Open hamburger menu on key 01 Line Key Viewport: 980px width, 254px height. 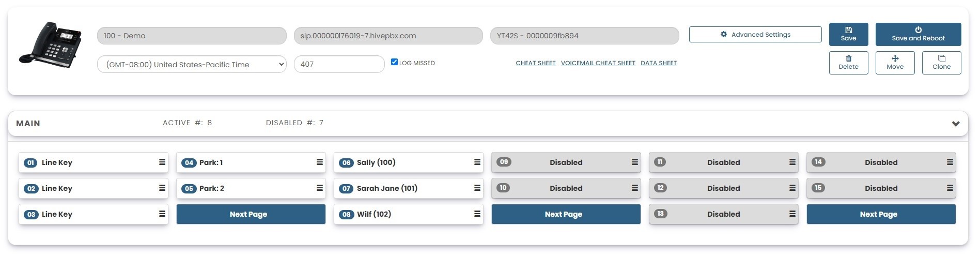(162, 162)
